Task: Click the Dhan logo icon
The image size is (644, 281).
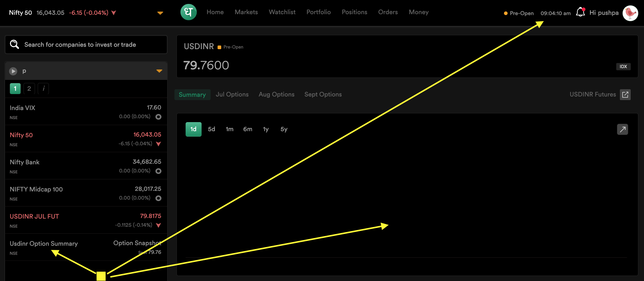Action: coord(188,12)
